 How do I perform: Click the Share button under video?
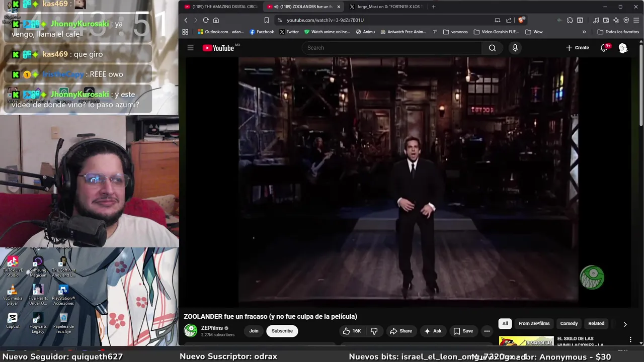pos(400,331)
